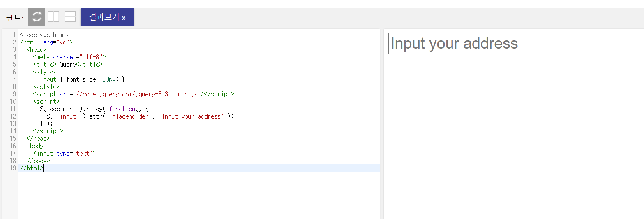The image size is (644, 219).
Task: Click the closing '</style>' tag line
Action: coord(46,86)
